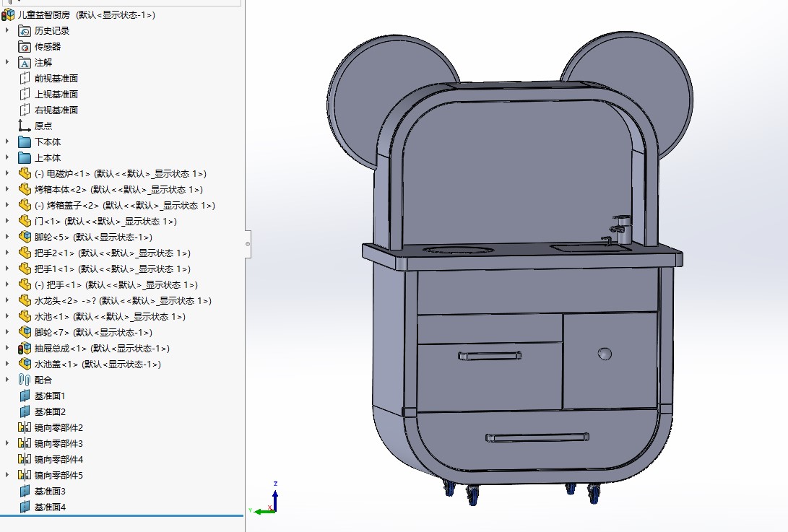Click the 水池<1> part icon
This screenshot has width=788, height=532.
point(25,316)
